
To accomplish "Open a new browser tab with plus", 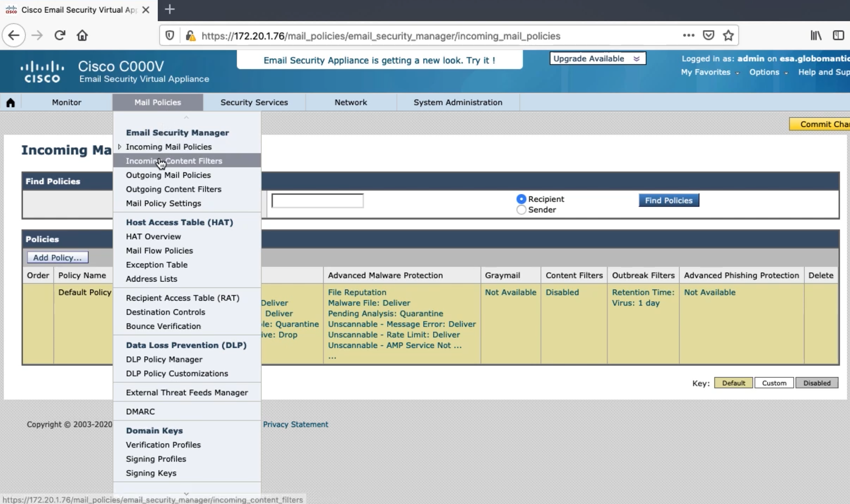I will tap(169, 10).
